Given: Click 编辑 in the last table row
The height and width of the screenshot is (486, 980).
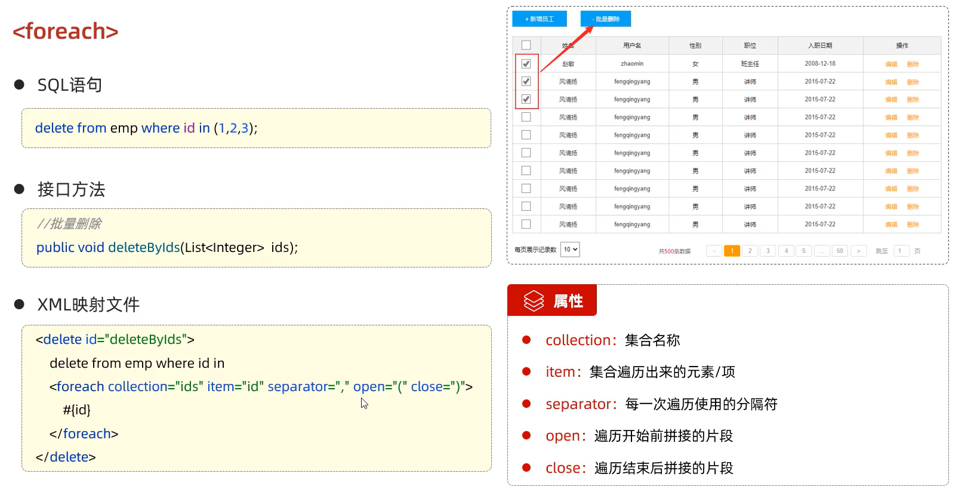Looking at the screenshot, I should click(x=891, y=224).
